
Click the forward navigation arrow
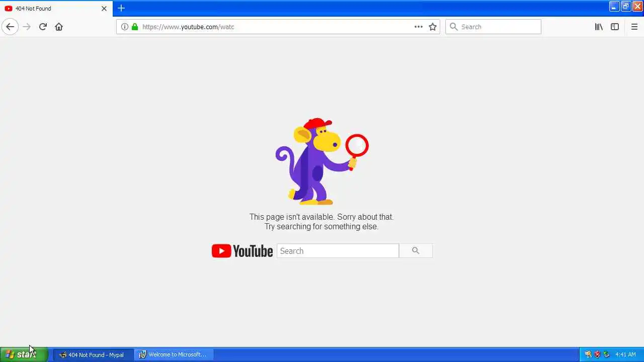click(x=27, y=27)
